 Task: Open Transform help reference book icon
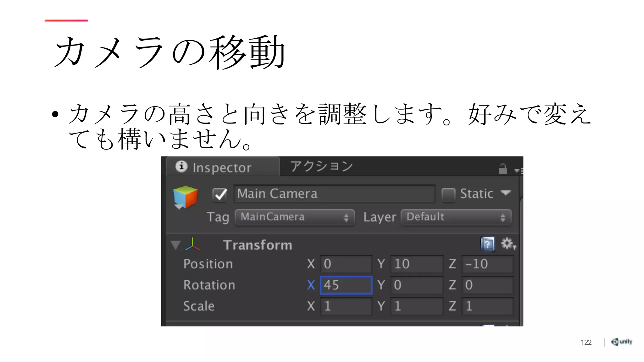(x=487, y=244)
